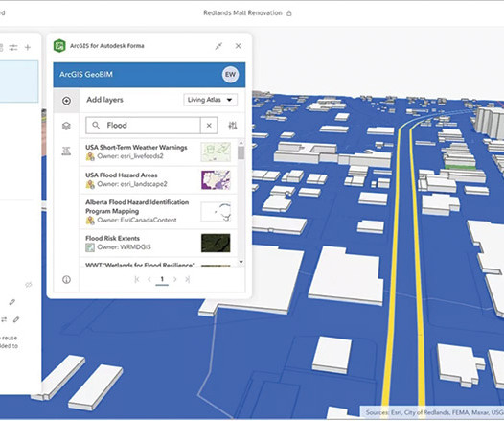Open the search filter options icon
Screen dimensions: 504x421
[x=233, y=126]
